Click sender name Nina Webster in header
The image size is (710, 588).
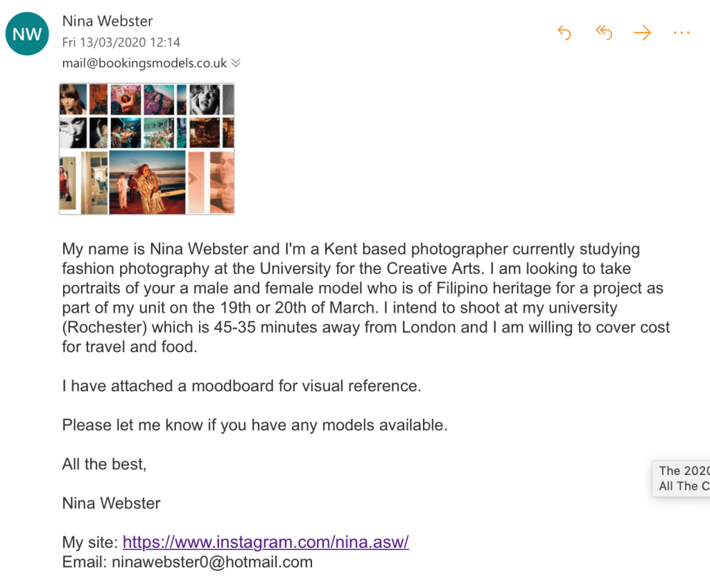coord(107,21)
